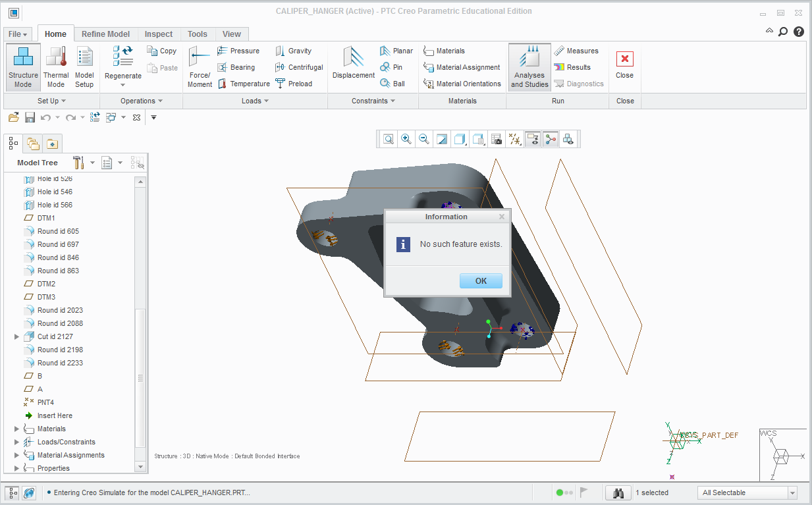Image resolution: width=812 pixels, height=505 pixels.
Task: Expand the Materials tree node
Action: [x=17, y=429]
